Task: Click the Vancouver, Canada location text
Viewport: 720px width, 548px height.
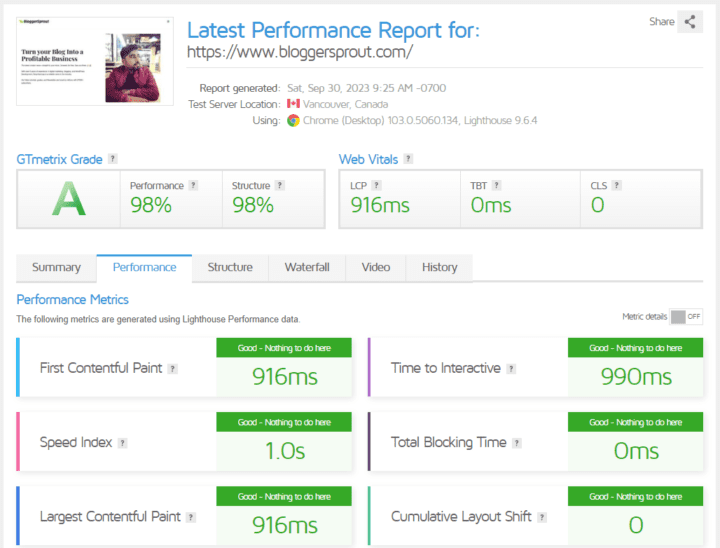Action: click(345, 104)
